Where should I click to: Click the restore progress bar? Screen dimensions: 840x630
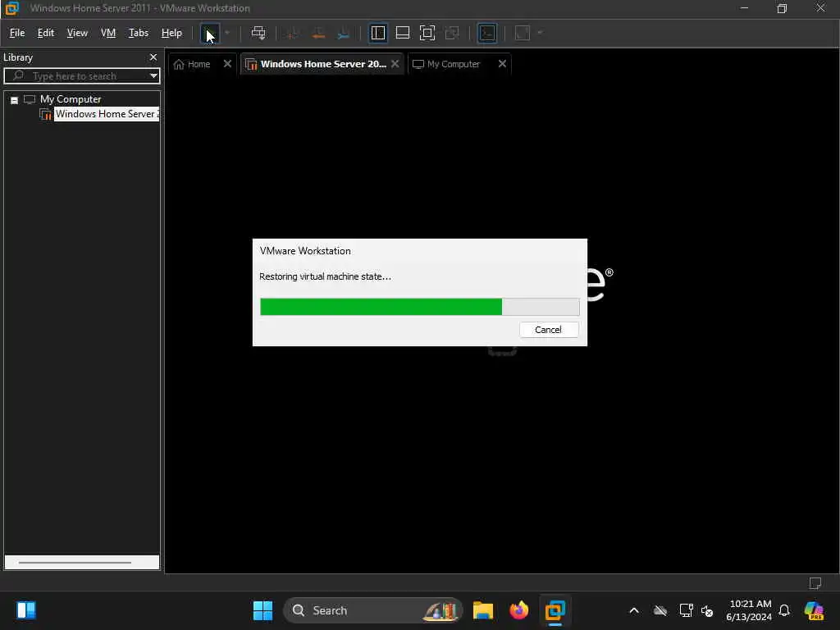coord(419,307)
